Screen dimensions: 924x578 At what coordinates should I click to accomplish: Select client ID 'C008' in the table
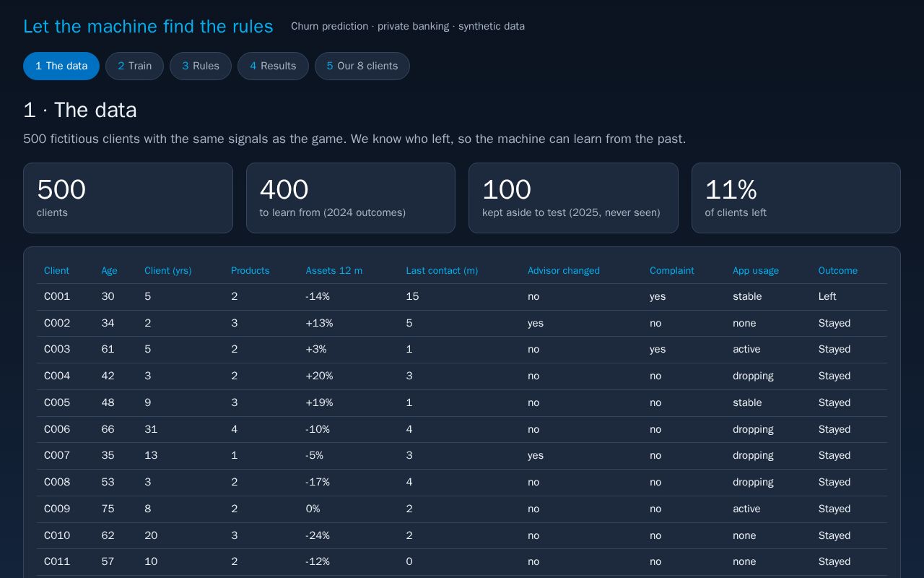click(x=57, y=482)
